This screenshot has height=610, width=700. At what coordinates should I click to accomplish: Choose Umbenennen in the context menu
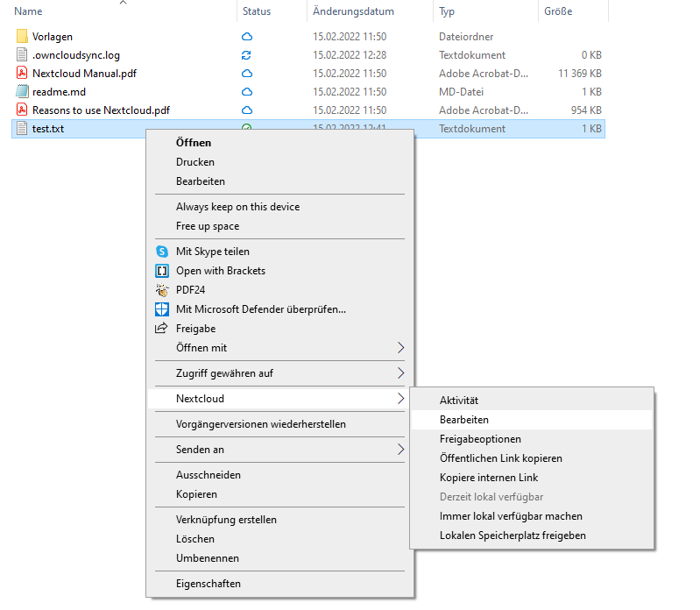279,557
